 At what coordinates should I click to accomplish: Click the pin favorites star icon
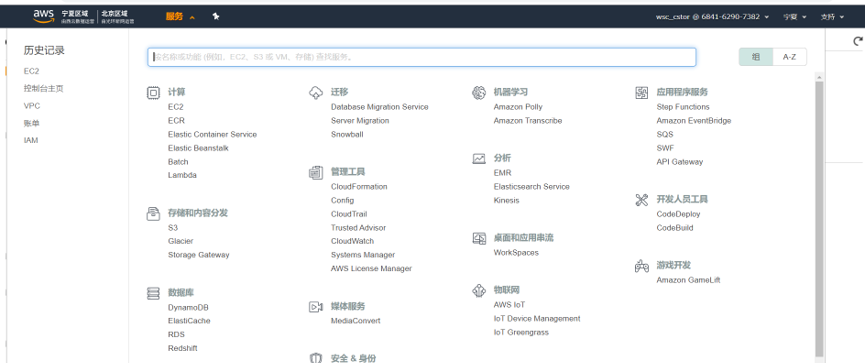216,17
